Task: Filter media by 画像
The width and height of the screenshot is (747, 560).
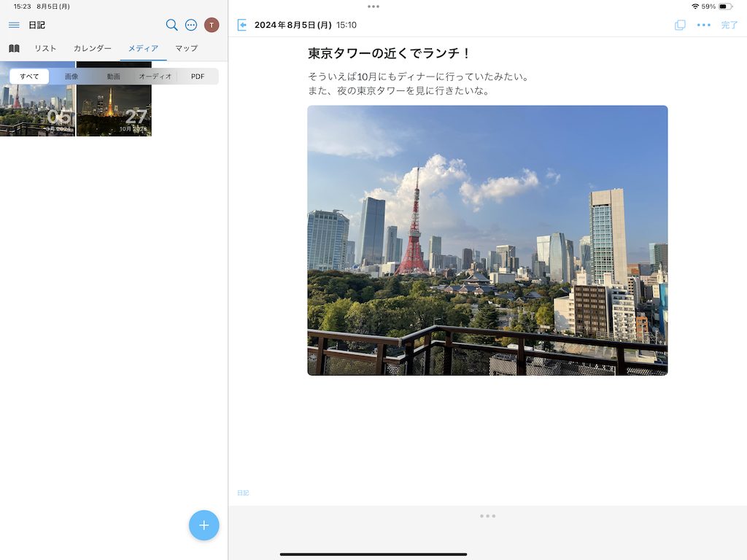Action: click(x=71, y=76)
